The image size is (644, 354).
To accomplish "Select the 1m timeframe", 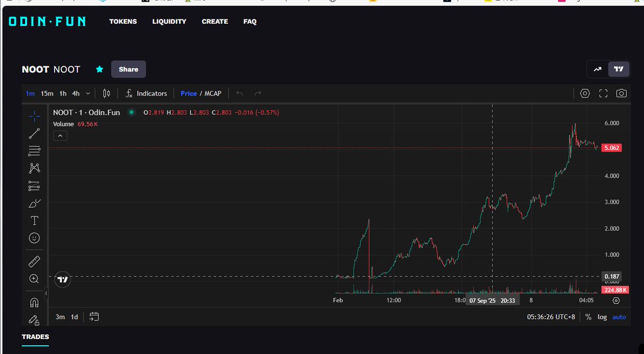I will [30, 93].
